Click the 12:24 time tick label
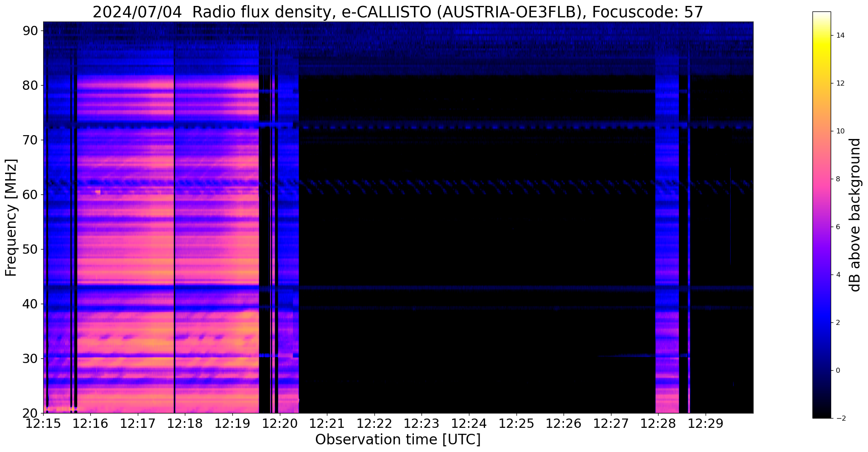This screenshot has width=868, height=452. [469, 423]
